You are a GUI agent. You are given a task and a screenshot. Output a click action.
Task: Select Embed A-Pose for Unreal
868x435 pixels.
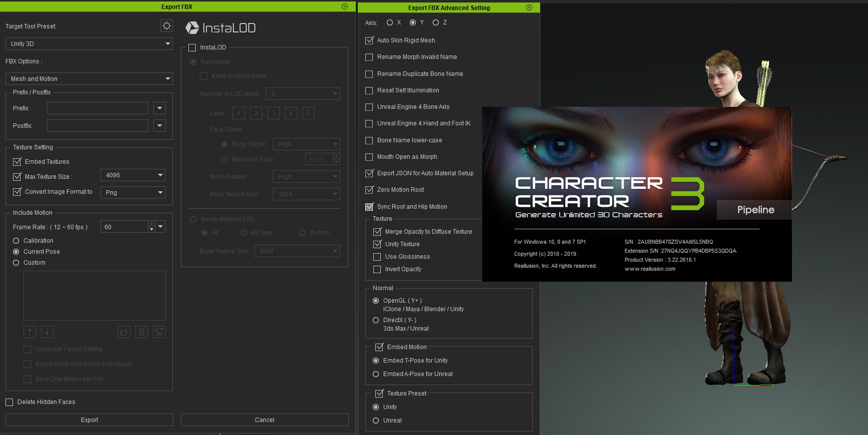click(376, 374)
